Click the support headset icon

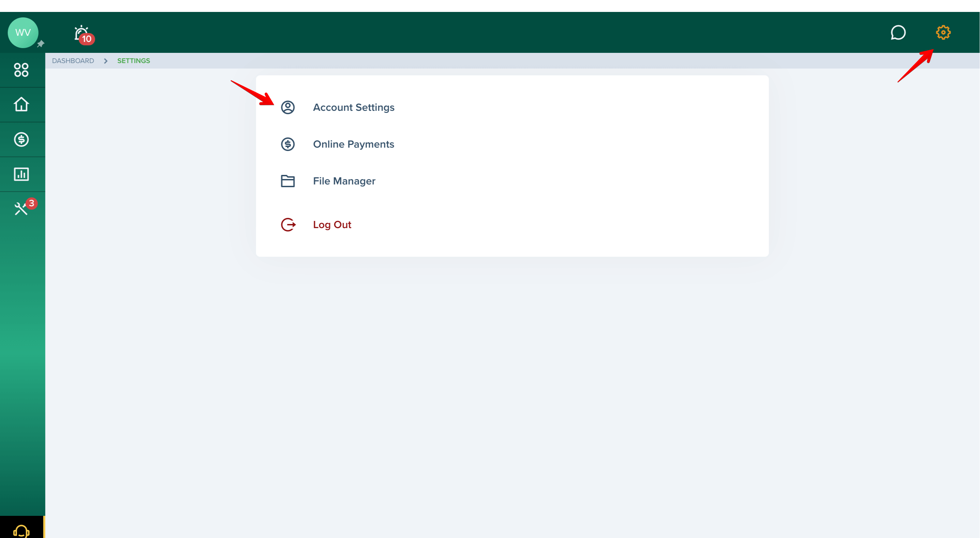21,530
